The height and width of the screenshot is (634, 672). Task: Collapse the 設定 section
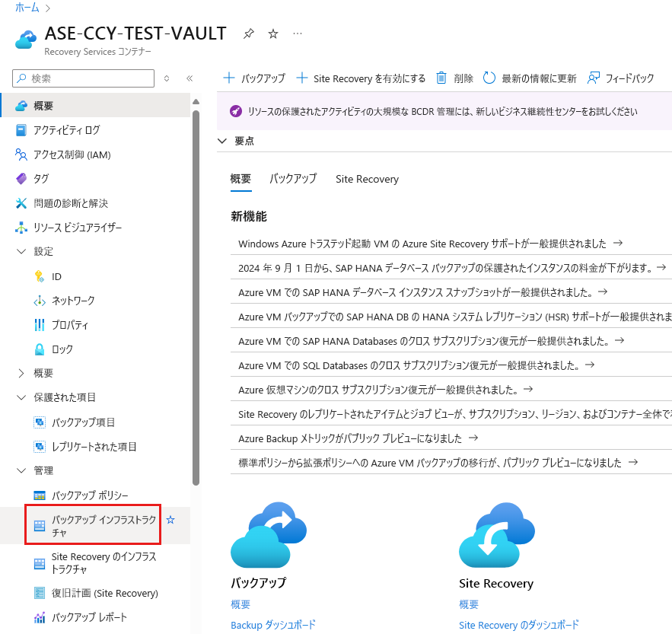[x=21, y=251]
